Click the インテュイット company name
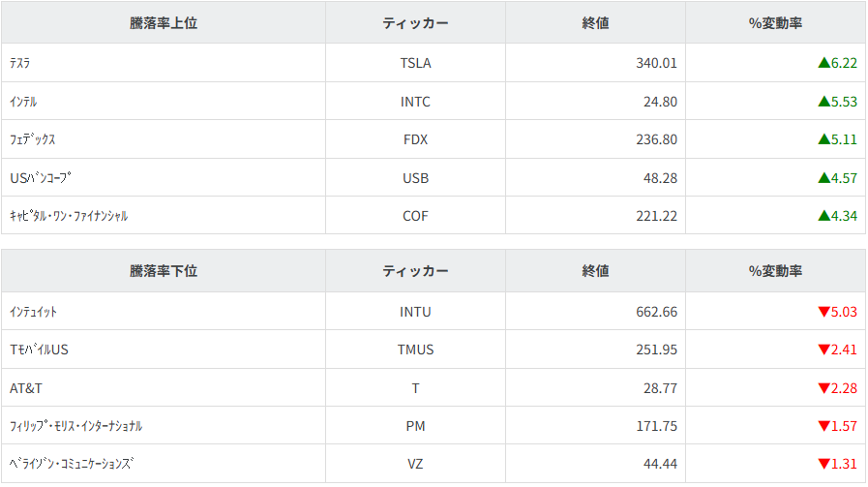 click(33, 312)
